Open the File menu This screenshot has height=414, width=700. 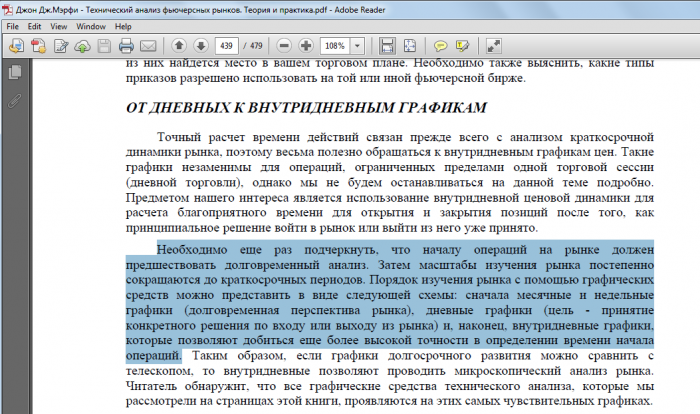(14, 24)
